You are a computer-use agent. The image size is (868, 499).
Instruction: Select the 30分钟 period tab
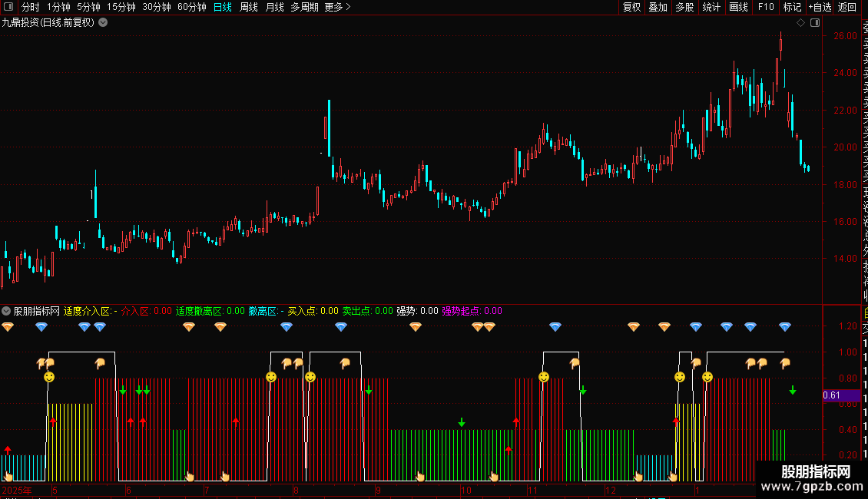coord(157,7)
